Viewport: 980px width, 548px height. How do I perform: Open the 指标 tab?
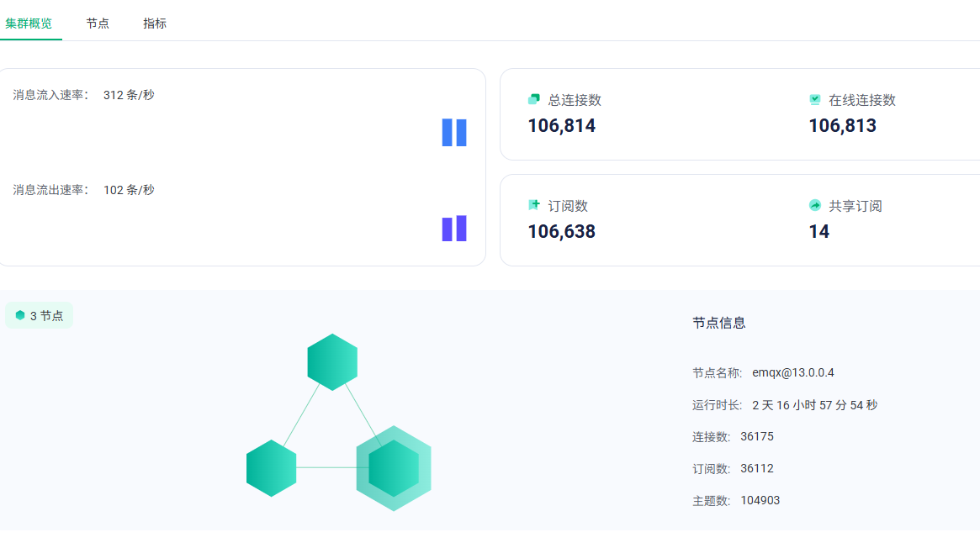point(155,24)
